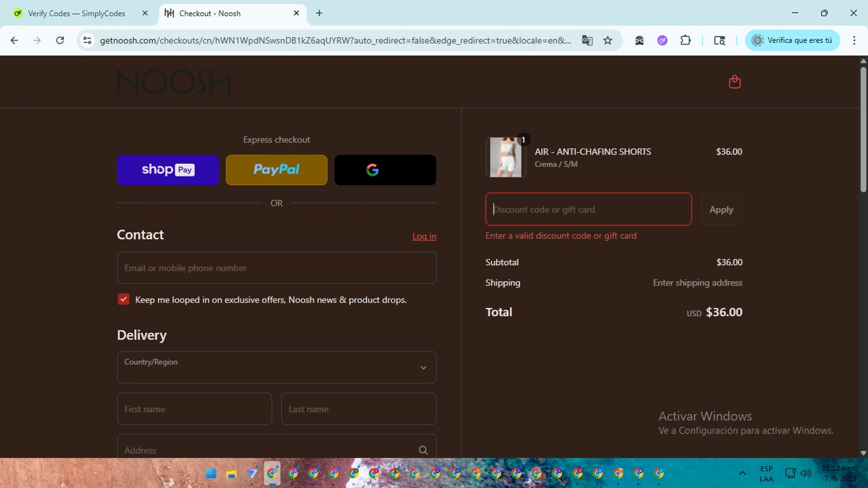The image size is (868, 488).
Task: Close the Checkout - Noosh tab
Action: [296, 13]
